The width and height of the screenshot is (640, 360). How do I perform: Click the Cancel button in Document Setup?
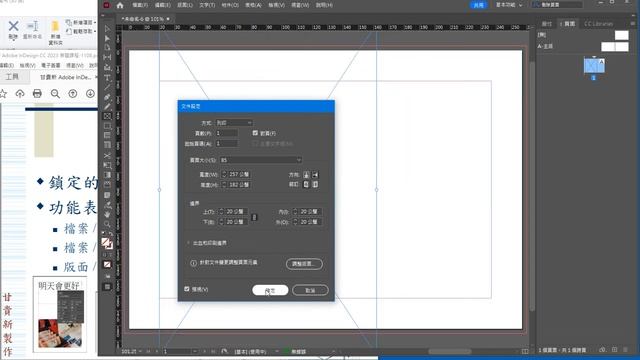point(310,290)
